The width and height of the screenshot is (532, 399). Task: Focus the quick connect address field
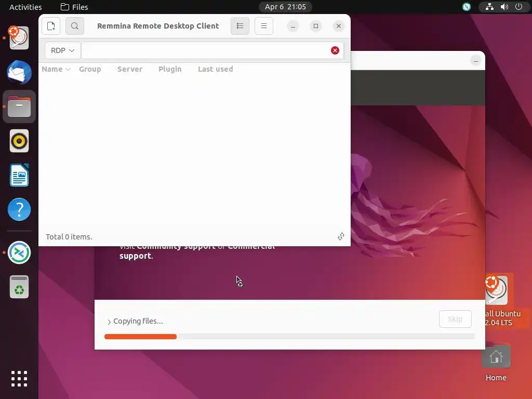point(205,50)
